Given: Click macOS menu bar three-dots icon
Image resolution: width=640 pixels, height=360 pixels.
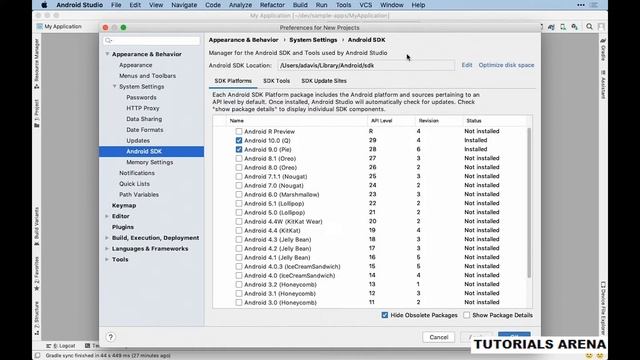Looking at the screenshot, I should [581, 5].
